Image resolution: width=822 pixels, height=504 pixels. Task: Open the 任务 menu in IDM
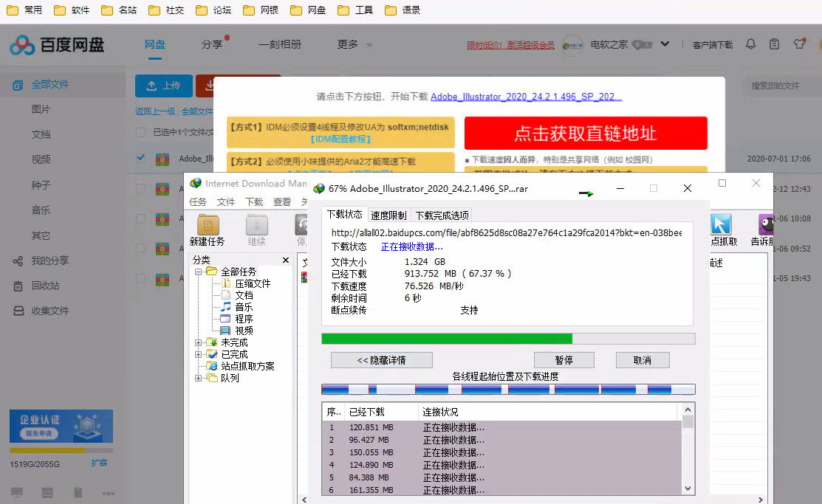click(198, 201)
